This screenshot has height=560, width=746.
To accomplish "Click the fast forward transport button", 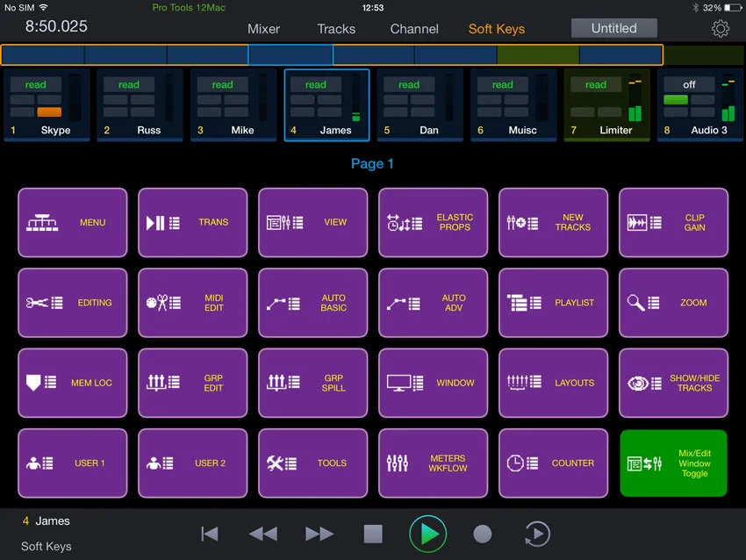I will pos(319,534).
